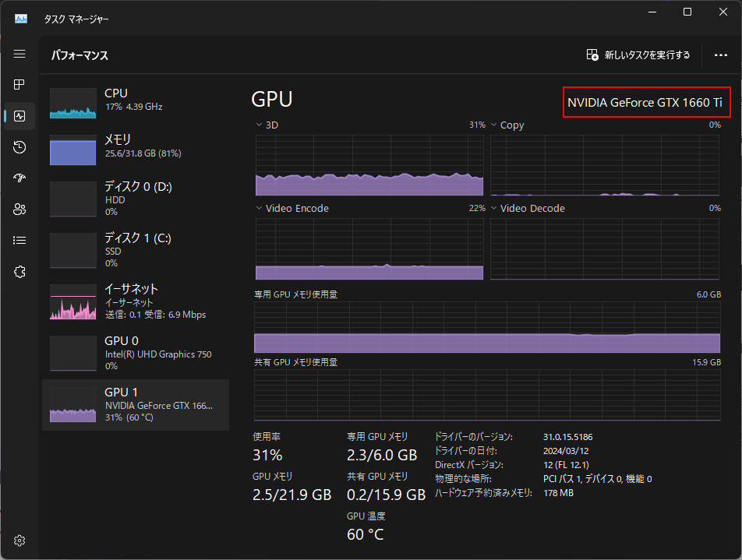Viewport: 742px width, 560px height.
Task: Open the Details list page icon
Action: tap(19, 240)
